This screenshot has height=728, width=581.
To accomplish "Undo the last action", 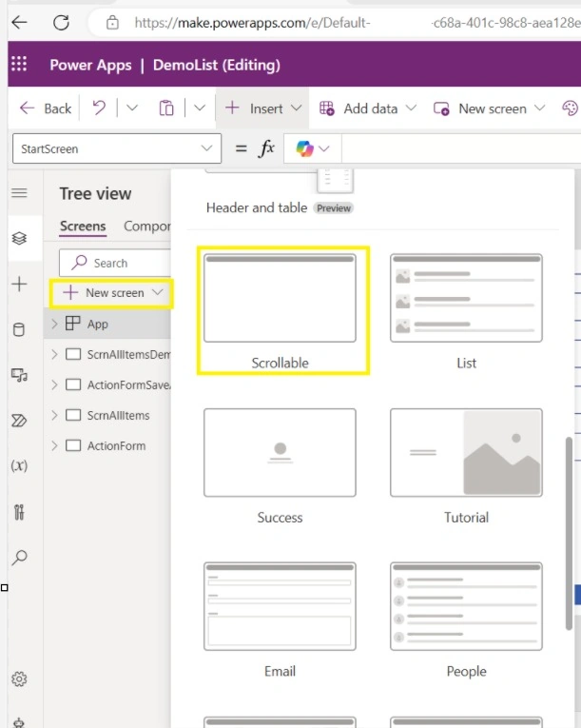I will (98, 108).
